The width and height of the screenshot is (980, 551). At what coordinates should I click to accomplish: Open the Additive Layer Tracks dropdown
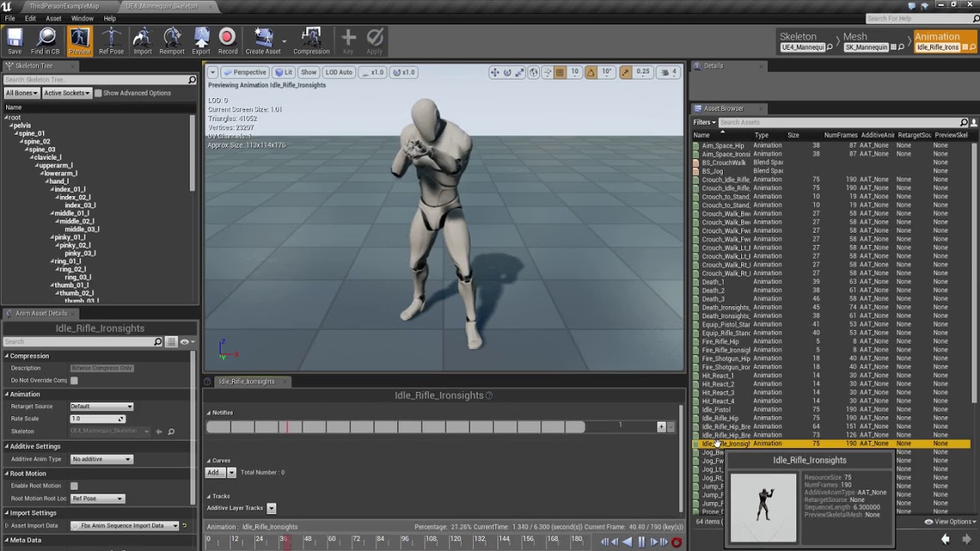[x=271, y=508]
